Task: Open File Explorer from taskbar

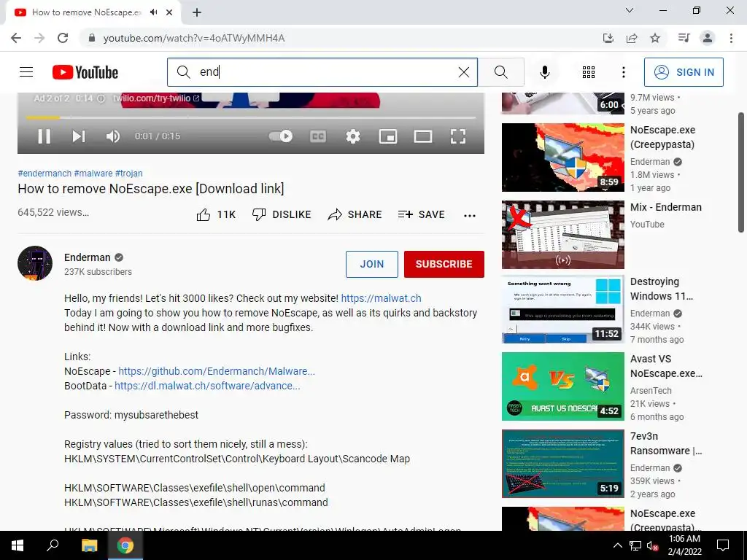Action: tap(89, 545)
